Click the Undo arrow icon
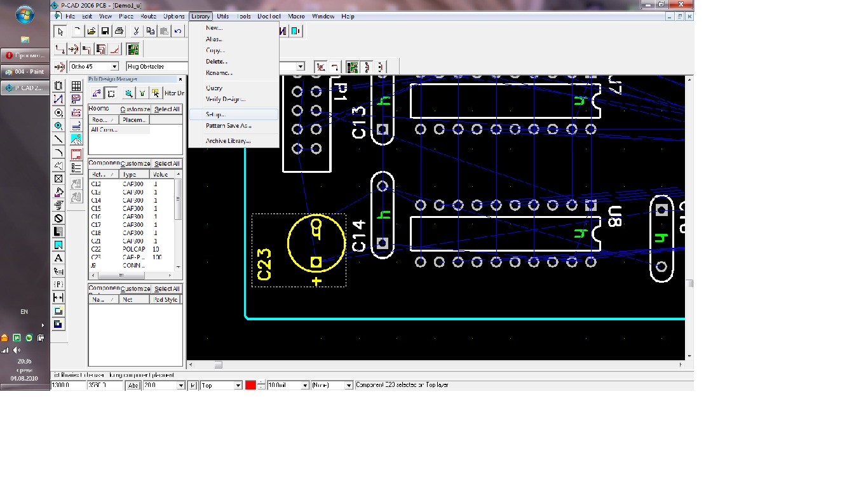Screen dimensions: 868x488 pyautogui.click(x=179, y=31)
